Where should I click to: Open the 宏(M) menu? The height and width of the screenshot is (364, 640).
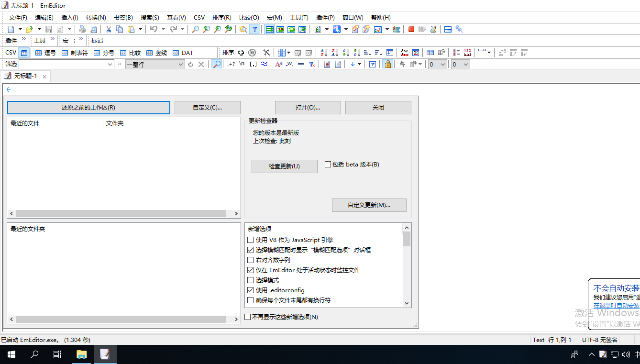click(275, 18)
